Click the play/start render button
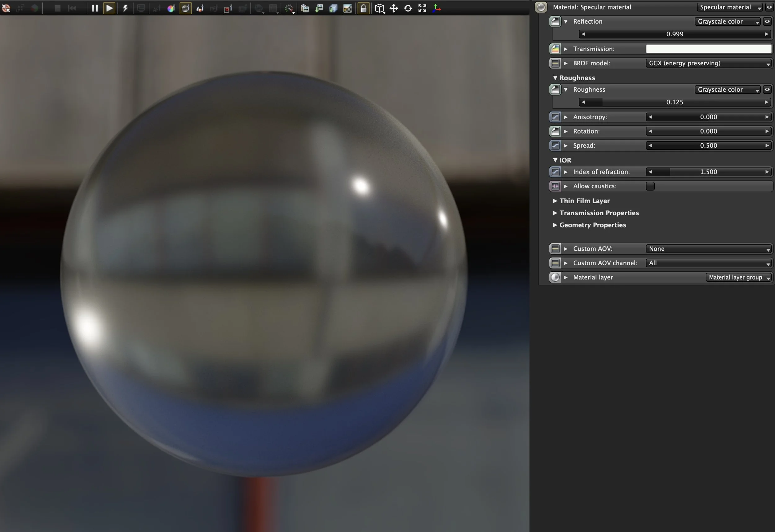The width and height of the screenshot is (775, 532). (109, 8)
